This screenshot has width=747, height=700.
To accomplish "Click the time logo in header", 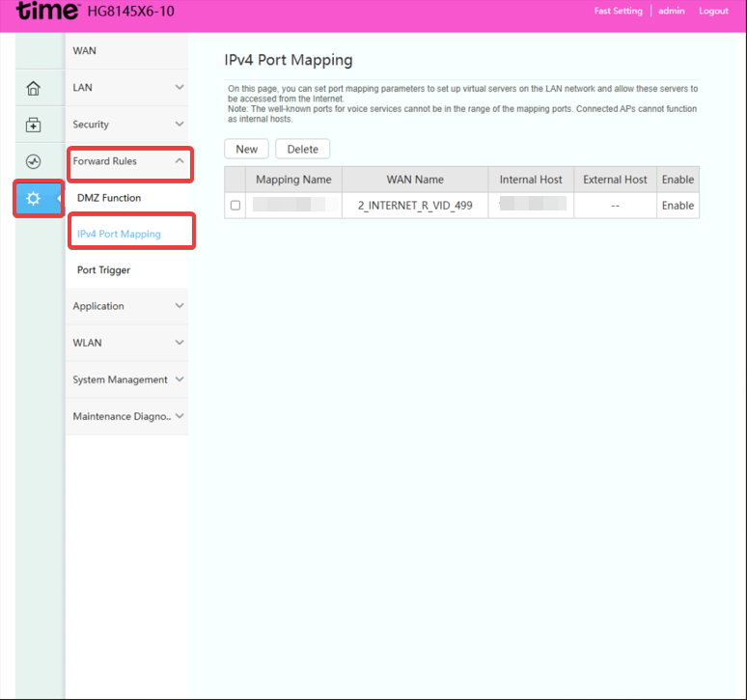I will click(47, 13).
